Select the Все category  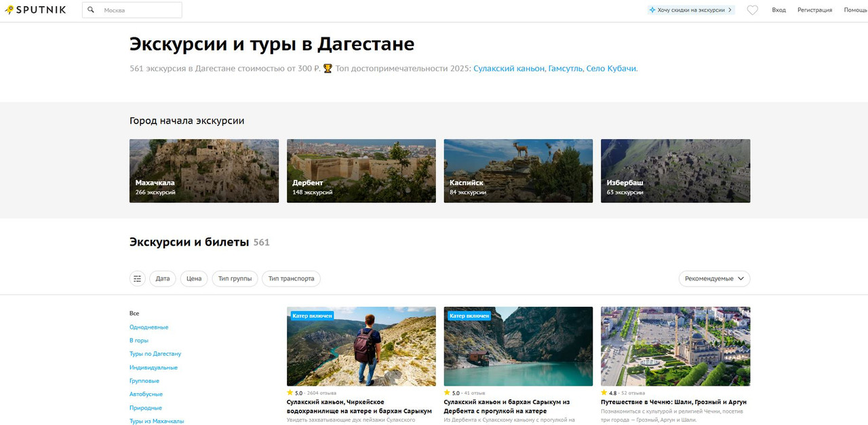tap(134, 314)
